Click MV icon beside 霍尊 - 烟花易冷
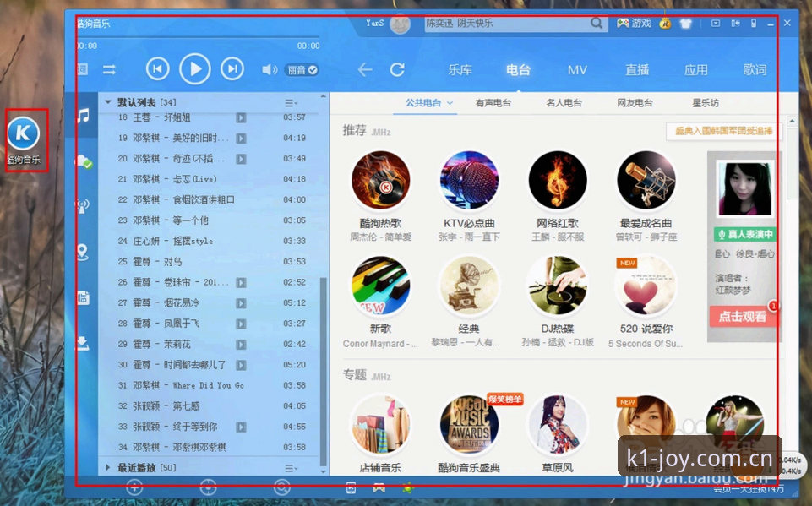The image size is (812, 506). (x=241, y=303)
